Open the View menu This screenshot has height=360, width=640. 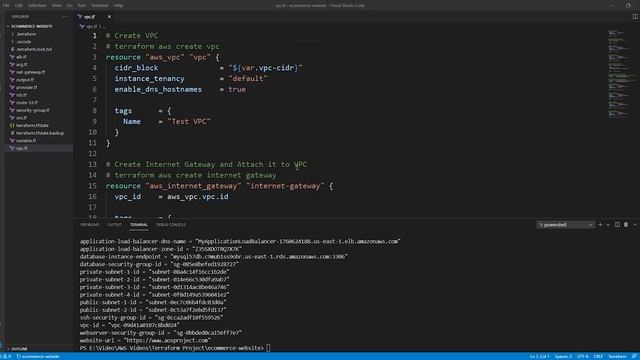56,5
